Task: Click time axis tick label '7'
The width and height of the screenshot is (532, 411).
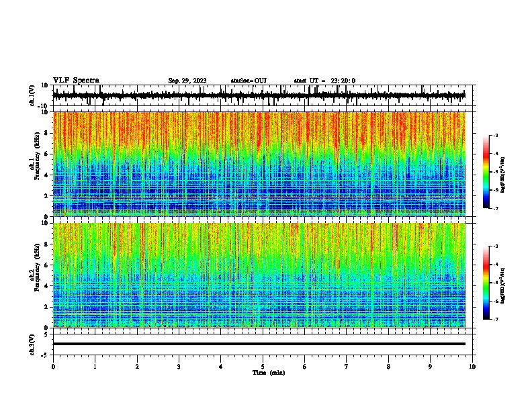Action: pos(347,367)
